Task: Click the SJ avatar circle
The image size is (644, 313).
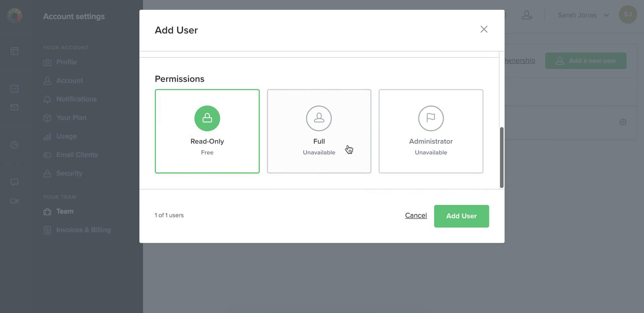Action: [628, 14]
